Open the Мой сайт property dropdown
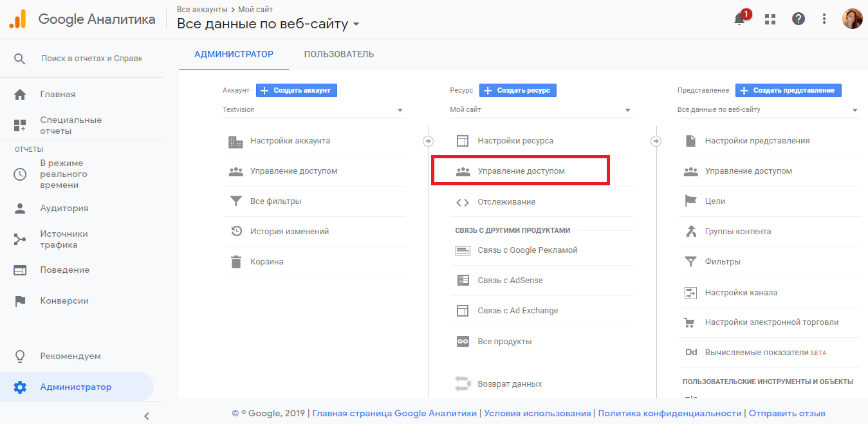 coord(542,110)
